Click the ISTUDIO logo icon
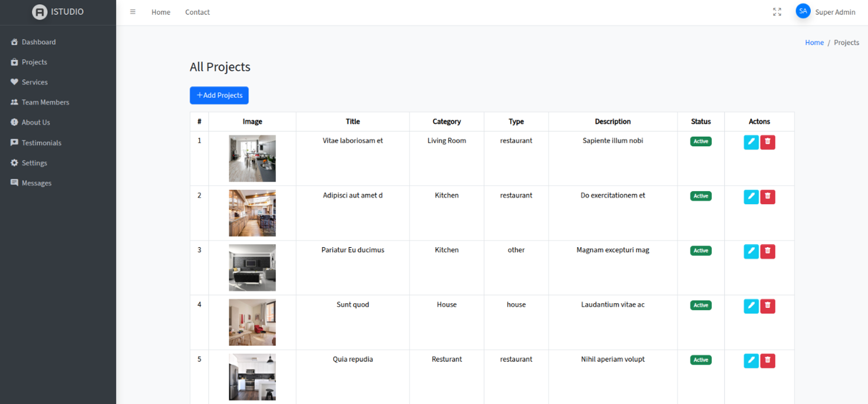The image size is (868, 404). point(40,12)
